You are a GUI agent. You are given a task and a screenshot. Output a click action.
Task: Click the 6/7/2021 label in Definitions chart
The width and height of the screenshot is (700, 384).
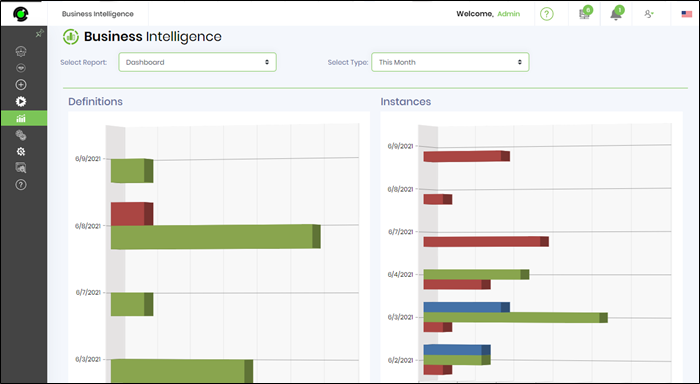click(88, 292)
